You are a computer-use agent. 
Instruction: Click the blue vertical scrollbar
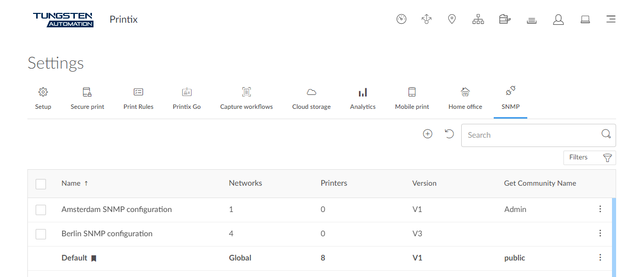(614, 237)
